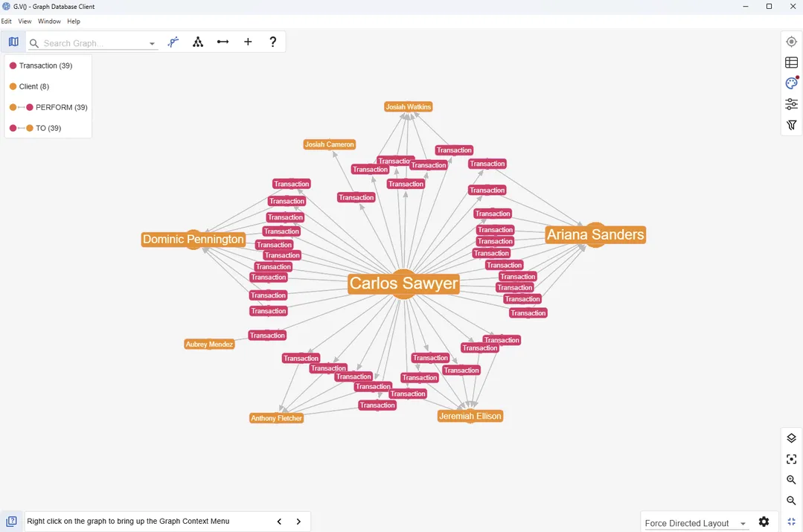Toggle the graph legend map icon

pos(13,42)
